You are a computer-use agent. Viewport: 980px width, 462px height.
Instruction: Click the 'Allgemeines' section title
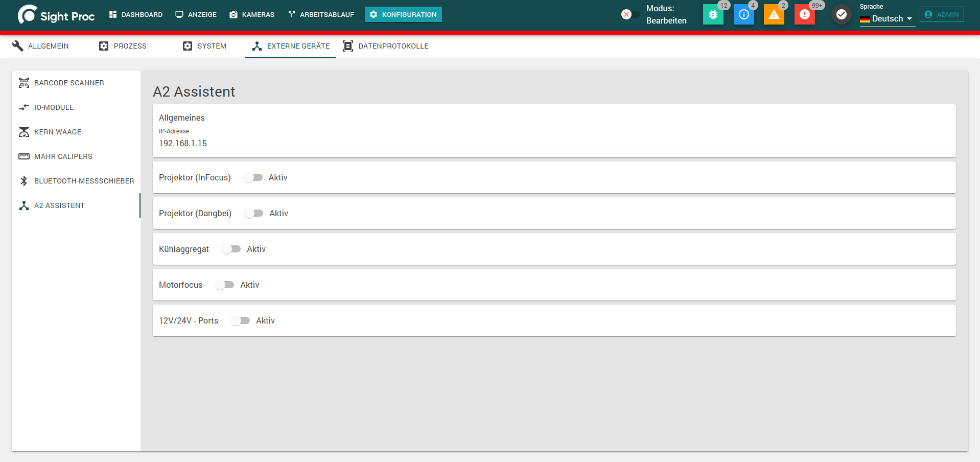[x=182, y=118]
